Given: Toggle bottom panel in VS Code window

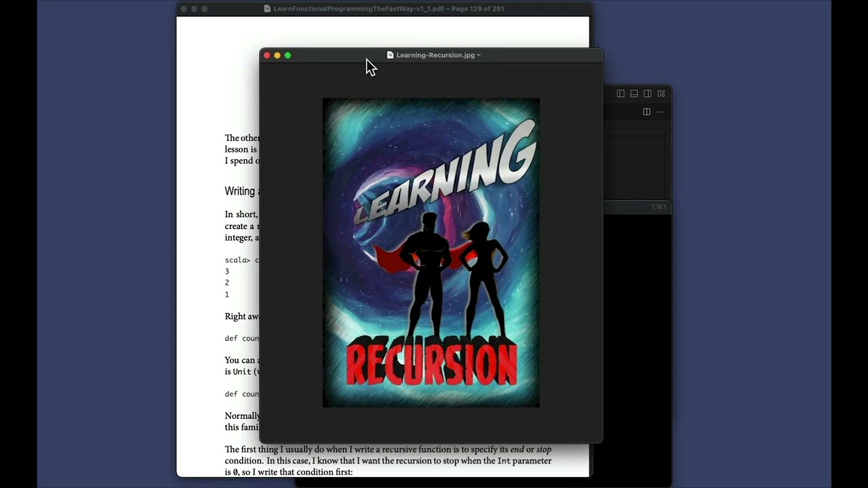Looking at the screenshot, I should (x=634, y=94).
